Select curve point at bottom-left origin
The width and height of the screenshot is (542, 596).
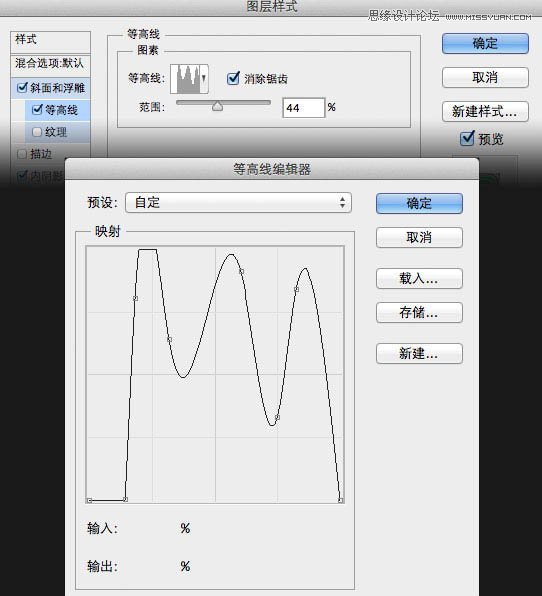(x=90, y=501)
